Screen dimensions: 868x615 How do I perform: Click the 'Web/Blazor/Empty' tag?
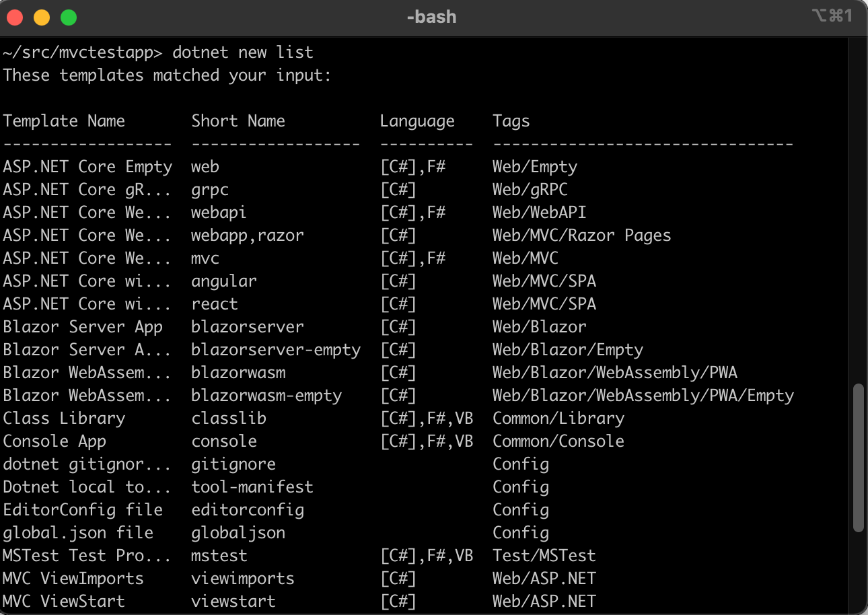[568, 350]
